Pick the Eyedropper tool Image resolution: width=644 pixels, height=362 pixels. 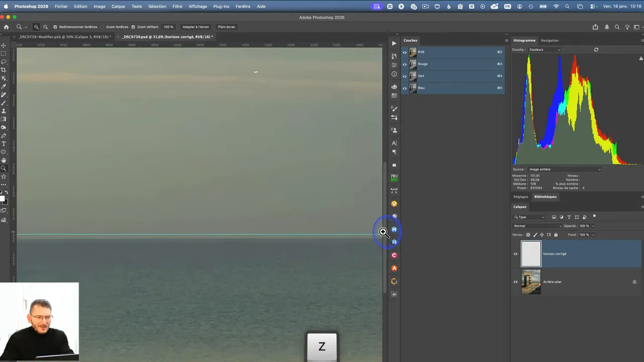(4, 86)
